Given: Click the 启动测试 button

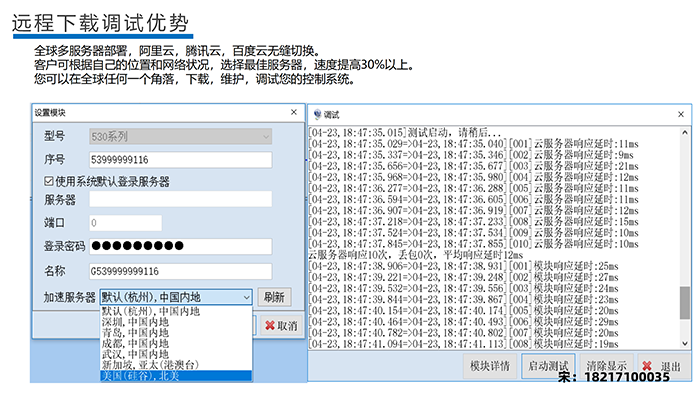Looking at the screenshot, I should (x=548, y=366).
